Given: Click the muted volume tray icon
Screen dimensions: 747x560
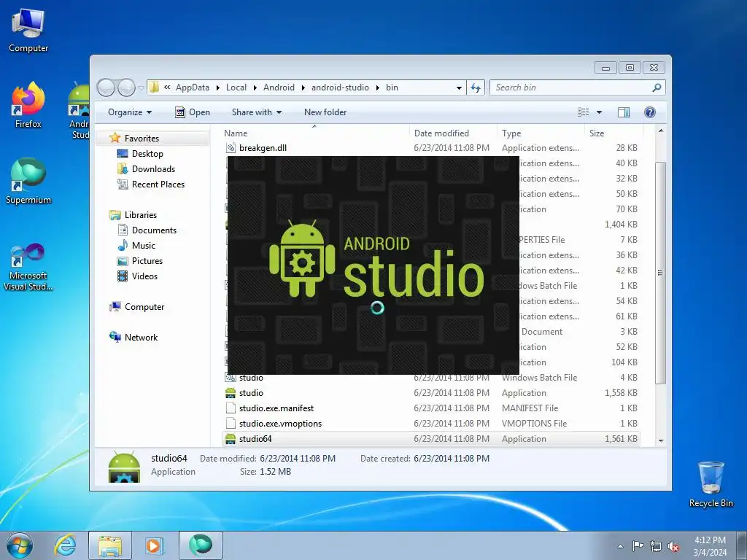Looking at the screenshot, I should click(x=673, y=546).
